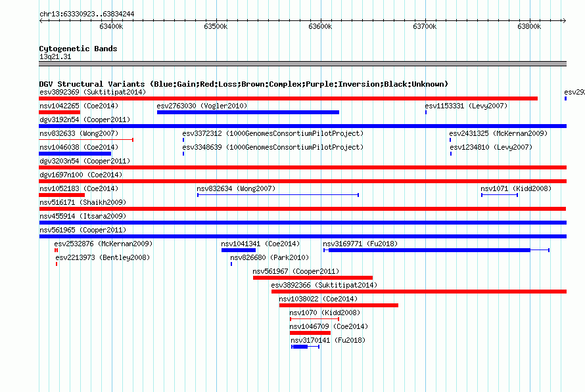This screenshot has width=585, height=392.
Task: Open esv3892366 (Suktitipat2014) label
Action: click(324, 285)
